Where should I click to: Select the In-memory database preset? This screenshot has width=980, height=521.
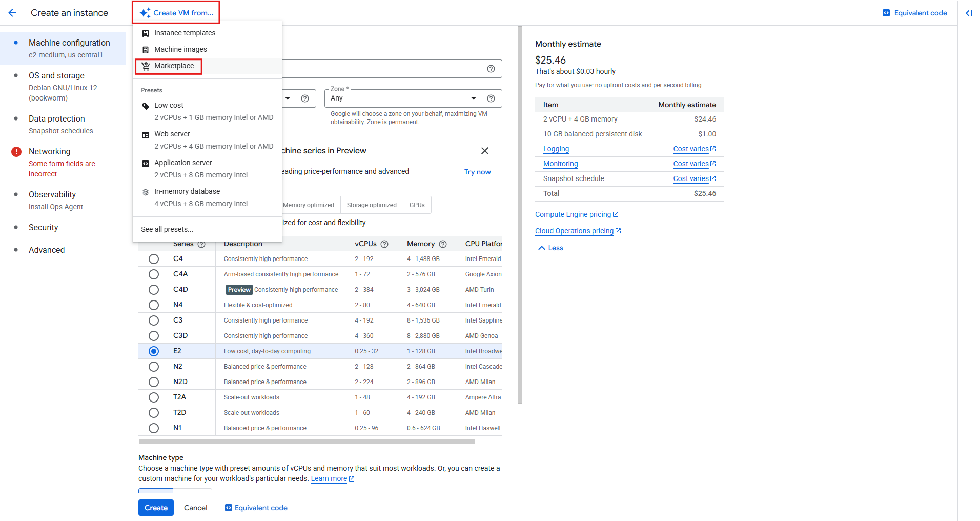(187, 191)
